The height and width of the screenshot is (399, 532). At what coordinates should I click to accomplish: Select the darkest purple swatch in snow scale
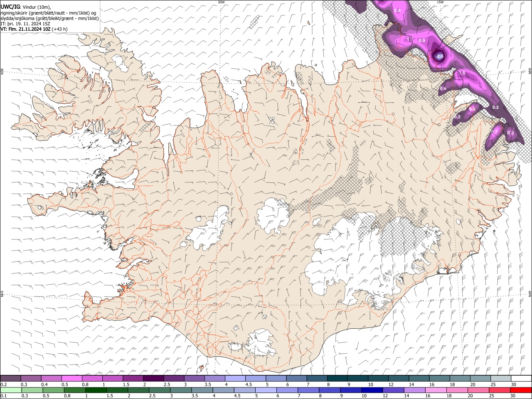[x=154, y=379]
